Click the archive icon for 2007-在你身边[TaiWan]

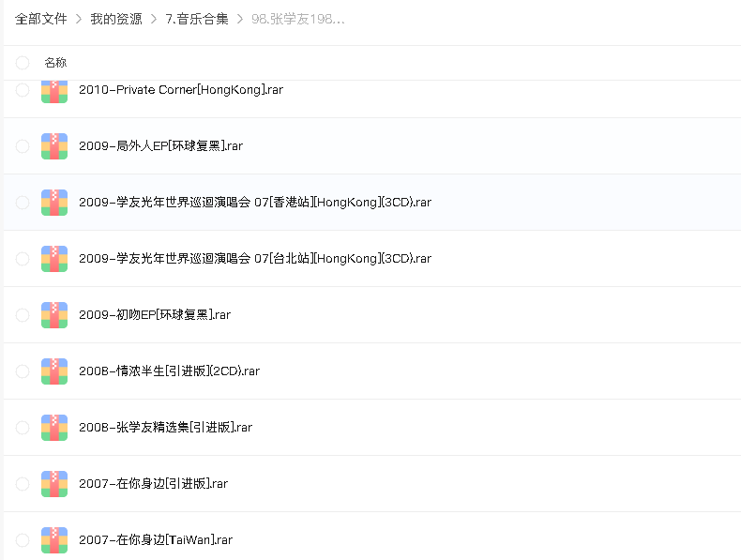point(54,539)
